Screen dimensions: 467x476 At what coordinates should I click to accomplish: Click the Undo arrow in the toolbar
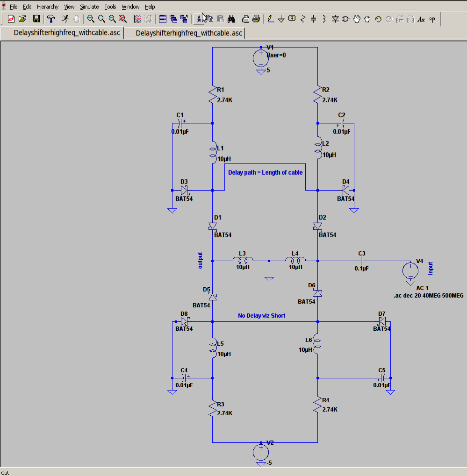[x=378, y=19]
